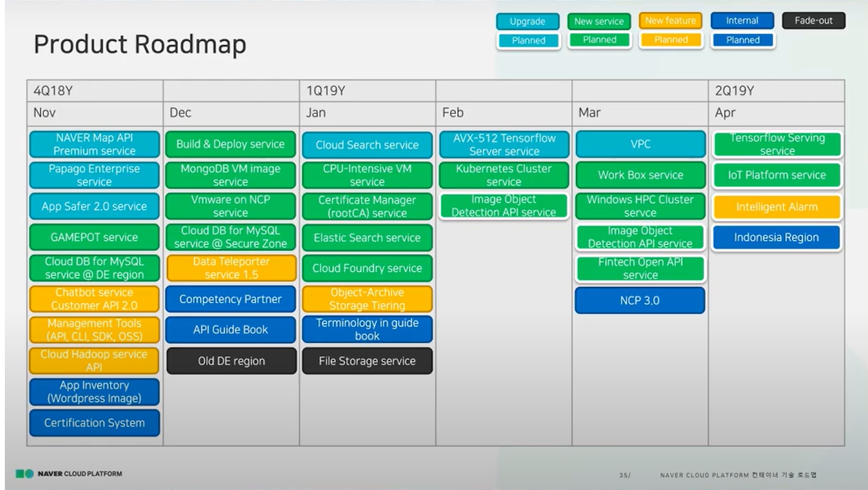This screenshot has height=490, width=868.
Task: Select the Elastic Search service card
Action: click(x=367, y=237)
